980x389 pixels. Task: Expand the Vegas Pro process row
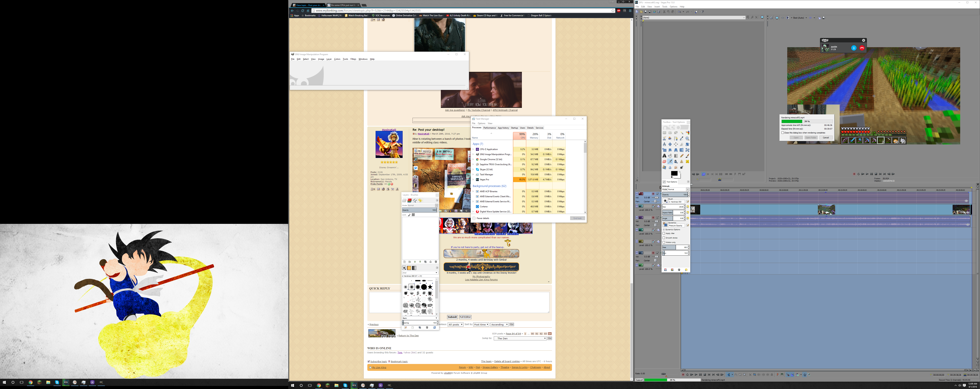coord(473,180)
